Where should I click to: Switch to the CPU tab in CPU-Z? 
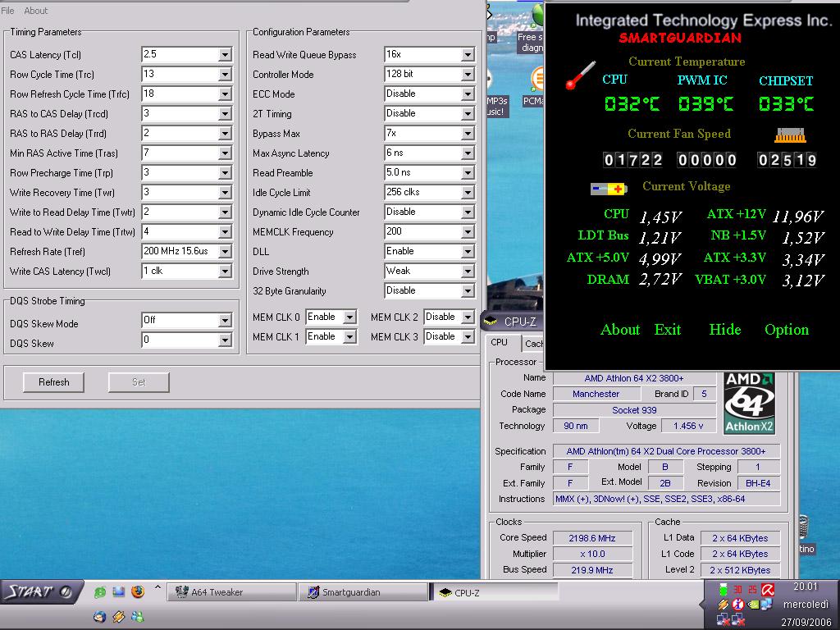[x=499, y=342]
